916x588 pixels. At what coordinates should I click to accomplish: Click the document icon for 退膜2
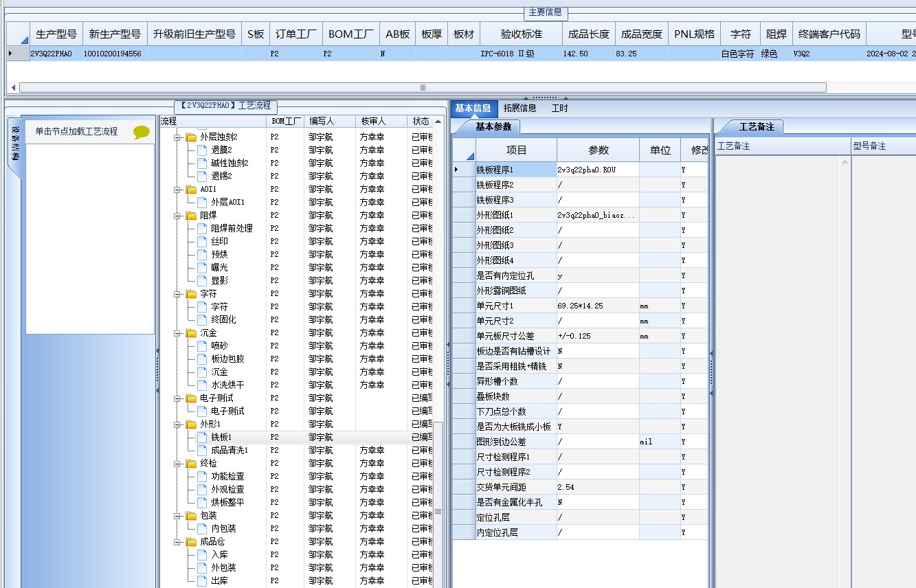pos(202,150)
